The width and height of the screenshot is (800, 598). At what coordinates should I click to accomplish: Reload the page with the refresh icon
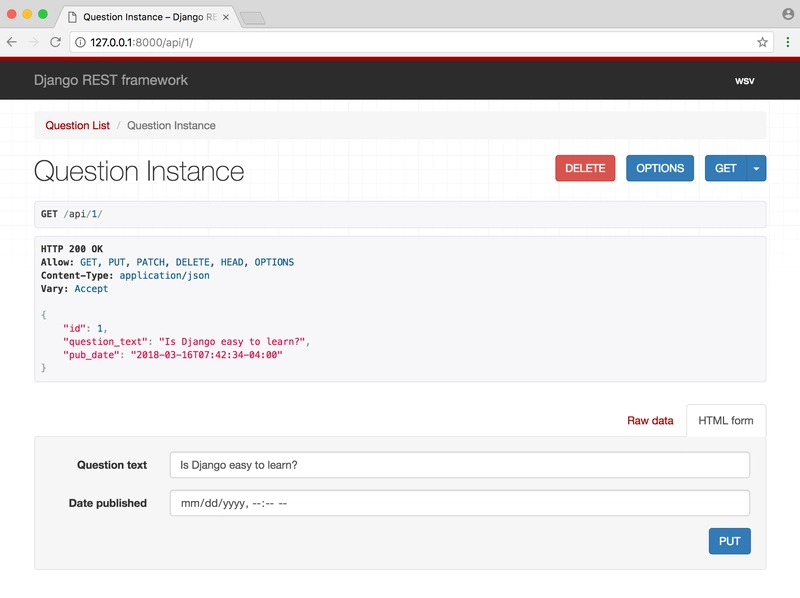pyautogui.click(x=55, y=42)
